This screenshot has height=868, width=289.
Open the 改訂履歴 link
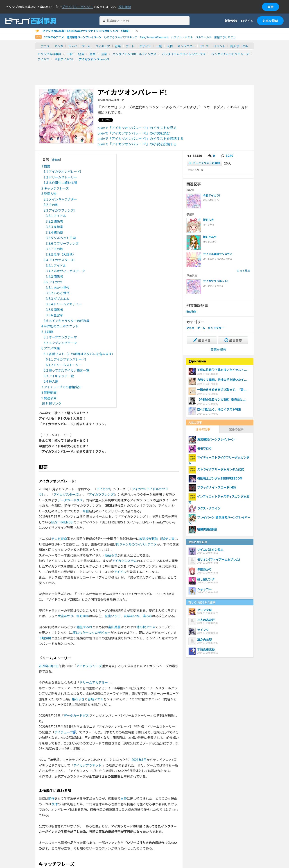tap(124, 7)
